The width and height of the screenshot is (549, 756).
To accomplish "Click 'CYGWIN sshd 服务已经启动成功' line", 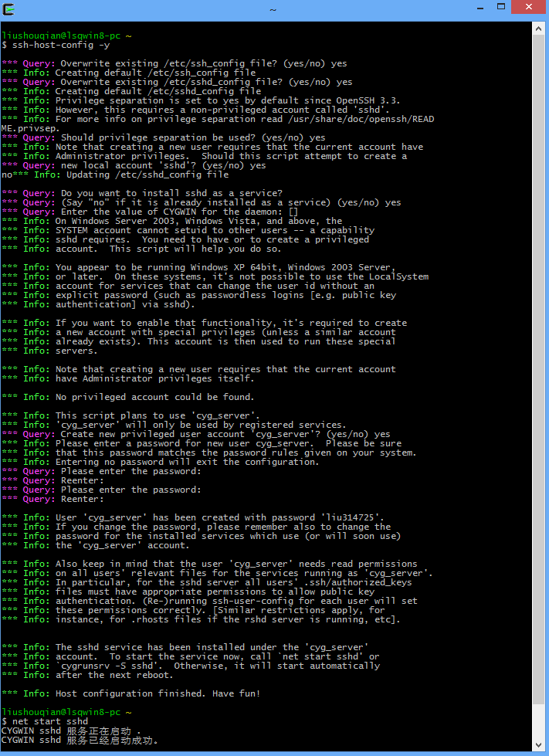I will [x=80, y=740].
